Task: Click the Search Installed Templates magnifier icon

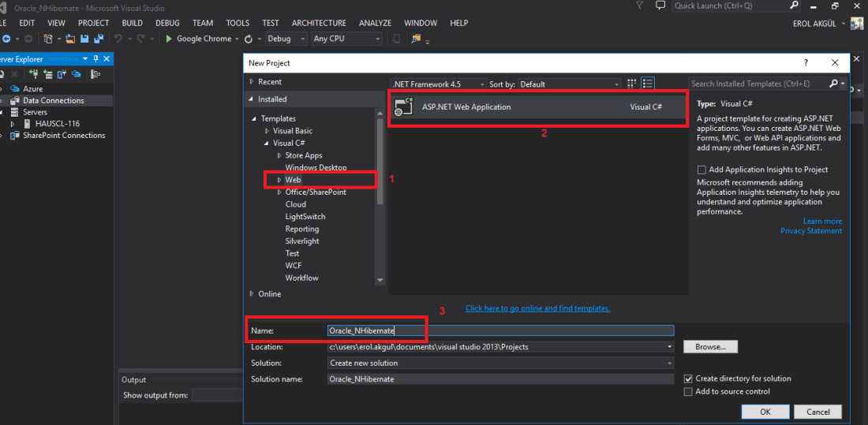Action: coord(834,84)
